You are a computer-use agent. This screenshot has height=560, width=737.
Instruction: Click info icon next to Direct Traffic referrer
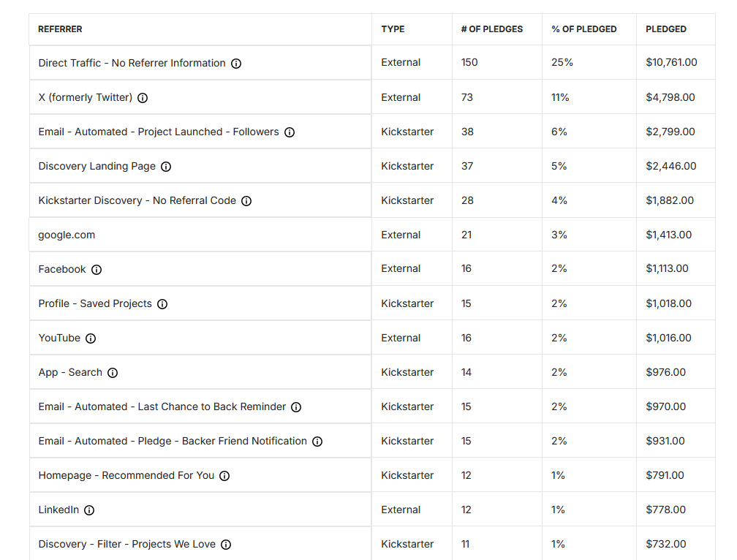point(236,64)
